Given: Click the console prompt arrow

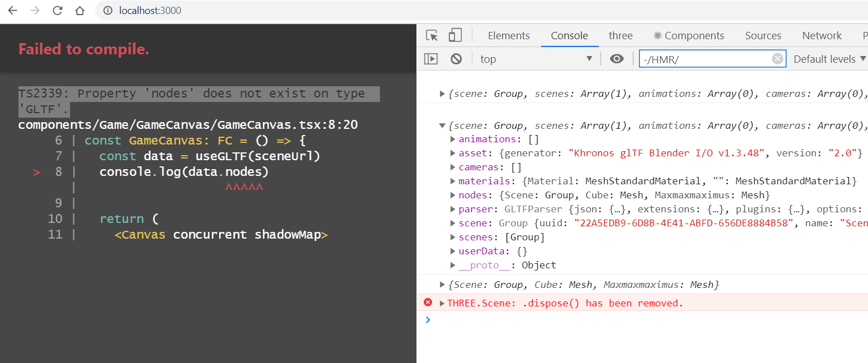Looking at the screenshot, I should point(428,319).
